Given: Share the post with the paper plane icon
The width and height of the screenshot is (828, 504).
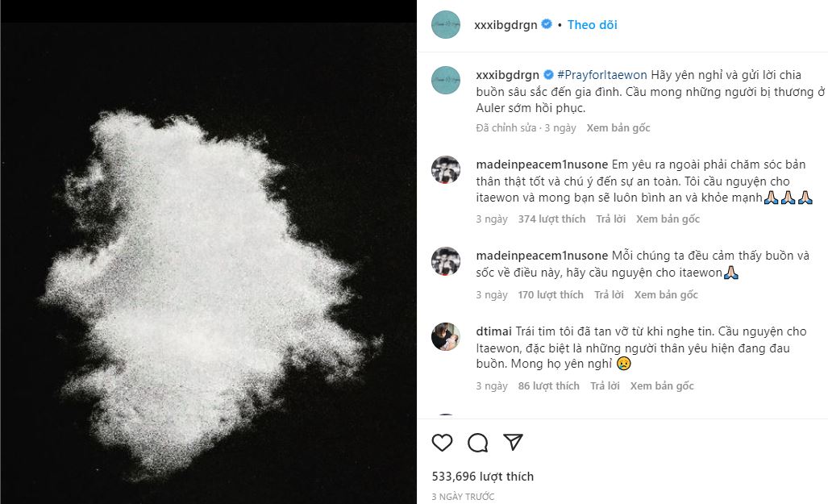Looking at the screenshot, I should pyautogui.click(x=512, y=442).
